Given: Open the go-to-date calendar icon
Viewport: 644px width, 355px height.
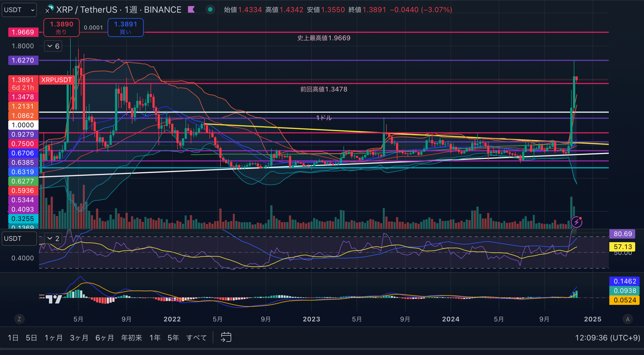Looking at the screenshot, I should [x=226, y=337].
